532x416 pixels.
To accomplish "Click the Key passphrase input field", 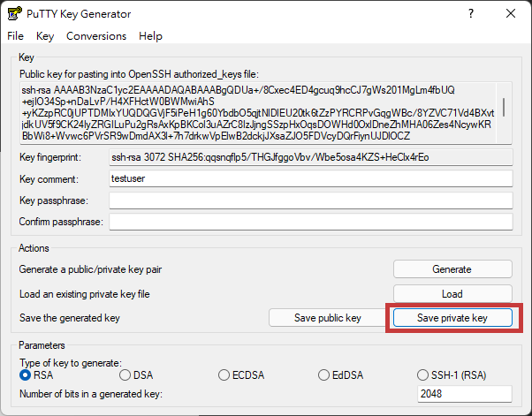I will point(309,200).
